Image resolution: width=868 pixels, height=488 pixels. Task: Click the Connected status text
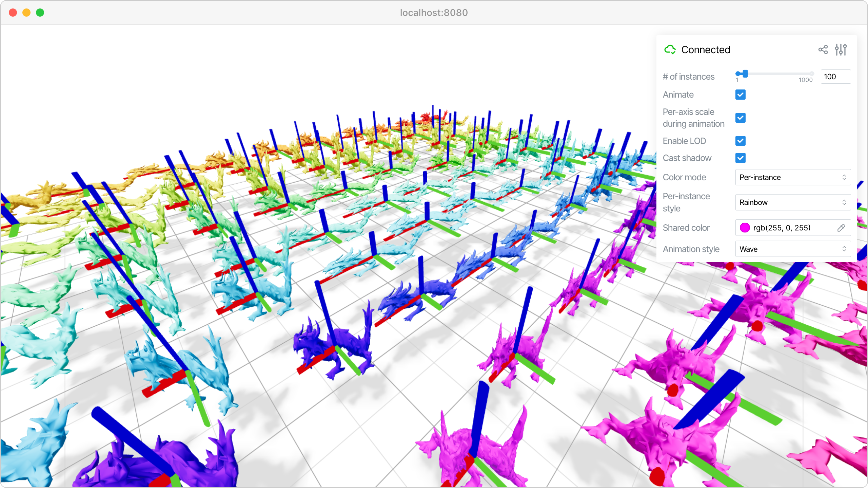point(706,50)
